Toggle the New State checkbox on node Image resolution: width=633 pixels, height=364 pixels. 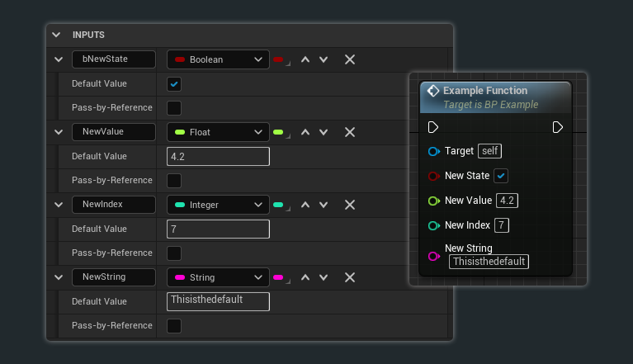[x=501, y=176]
